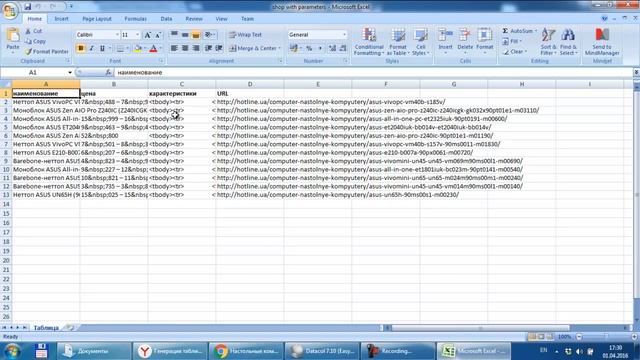The image size is (640, 360).
Task: Open the font name dropdown Calibri
Action: click(117, 35)
